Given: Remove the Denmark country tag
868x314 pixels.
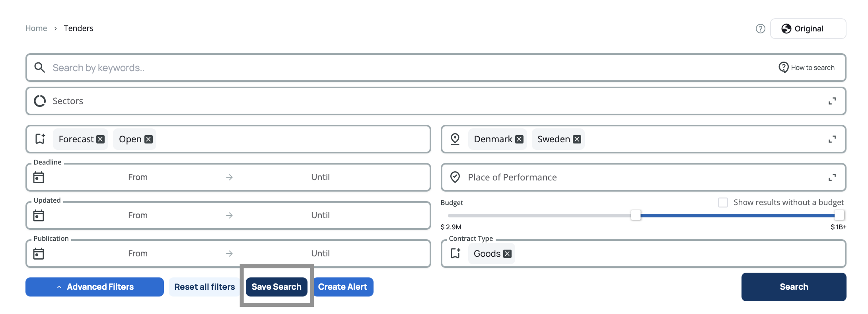Looking at the screenshot, I should 519,139.
